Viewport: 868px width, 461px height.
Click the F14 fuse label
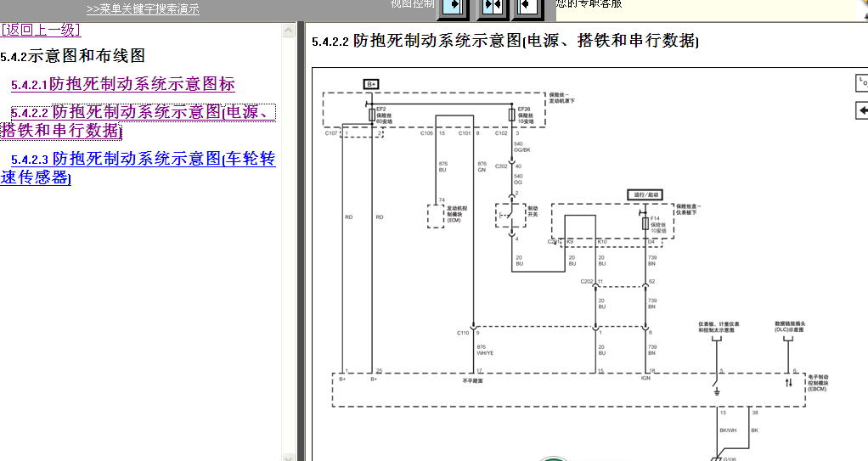[658, 225]
